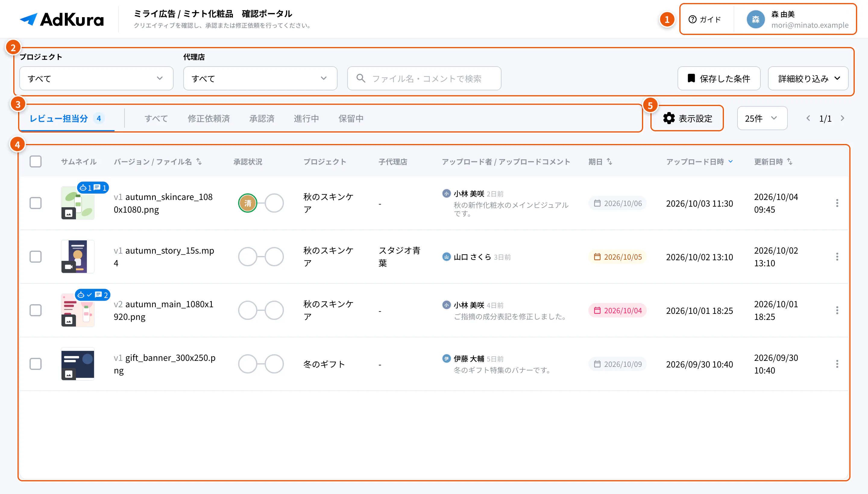Open the 保存した条件 saved filters
This screenshot has height=494, width=868.
719,78
